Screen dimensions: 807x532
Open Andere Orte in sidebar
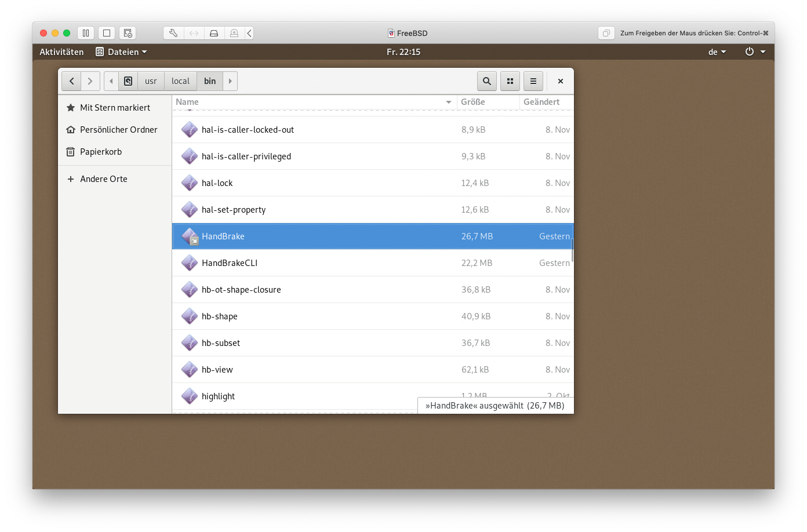[x=103, y=179]
